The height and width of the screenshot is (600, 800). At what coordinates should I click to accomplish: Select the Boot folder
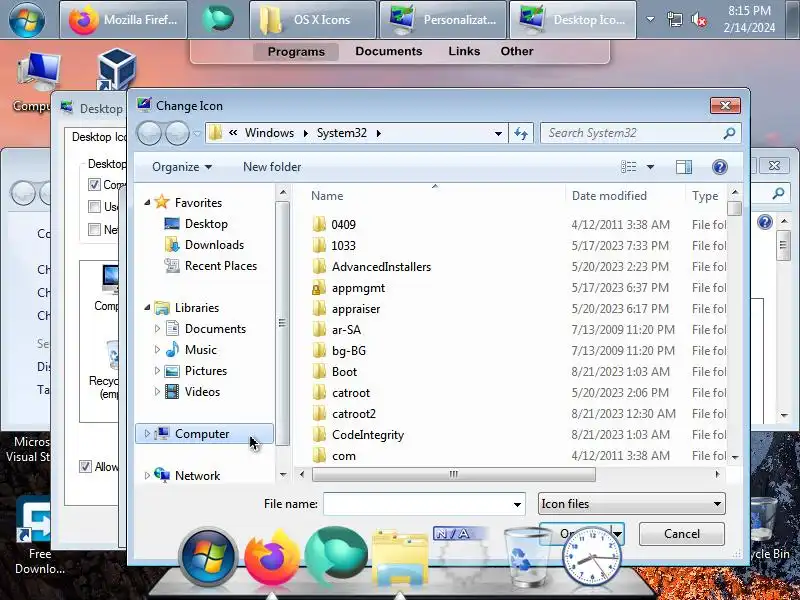coord(344,372)
